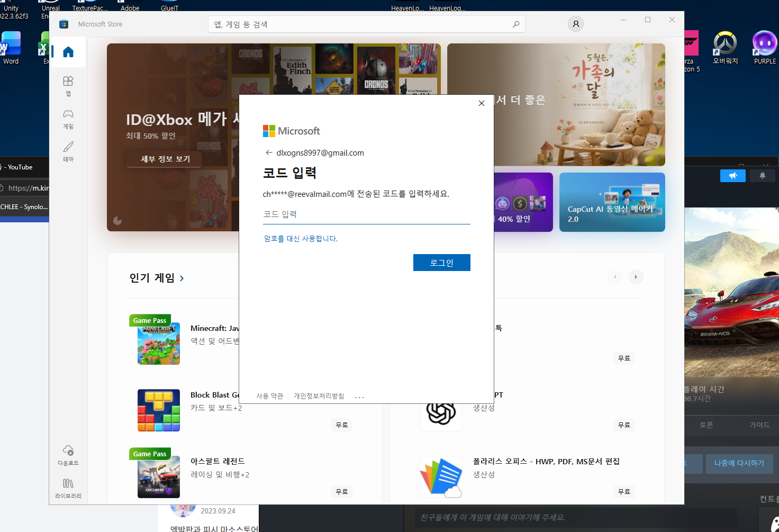Open the 개인정보처리방침 privacy link
779x532 pixels.
[x=319, y=396]
